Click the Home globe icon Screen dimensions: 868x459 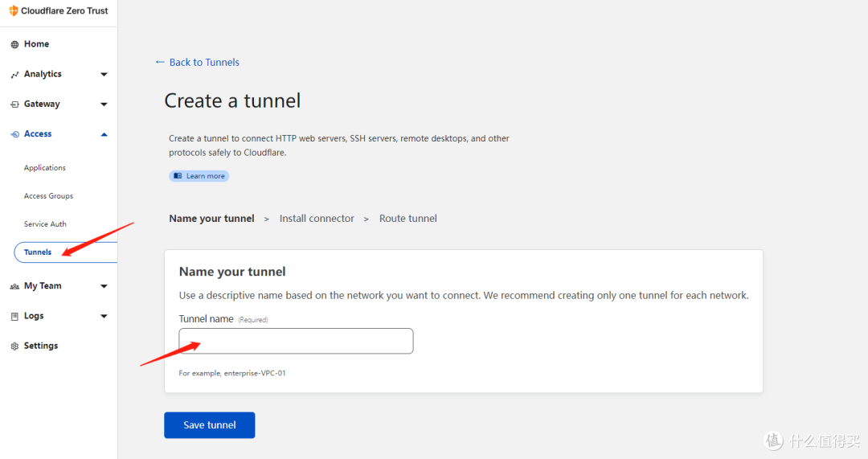pos(14,45)
